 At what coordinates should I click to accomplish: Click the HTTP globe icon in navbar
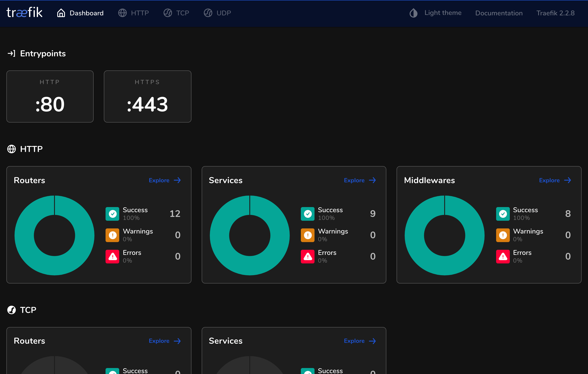coord(122,13)
